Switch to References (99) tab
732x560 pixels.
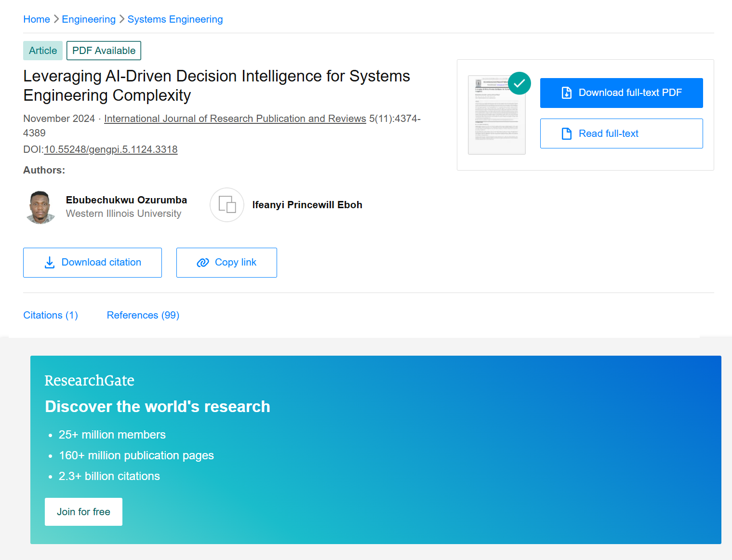(x=143, y=315)
